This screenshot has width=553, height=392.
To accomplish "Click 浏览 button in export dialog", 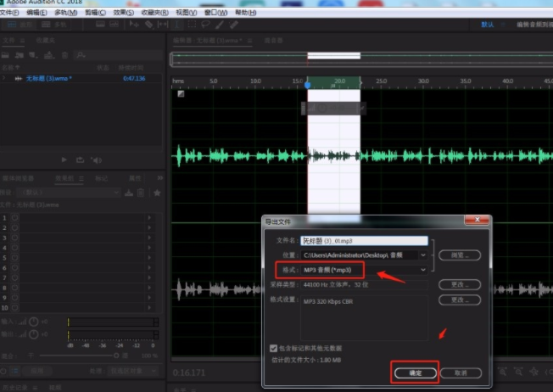I will pos(460,255).
